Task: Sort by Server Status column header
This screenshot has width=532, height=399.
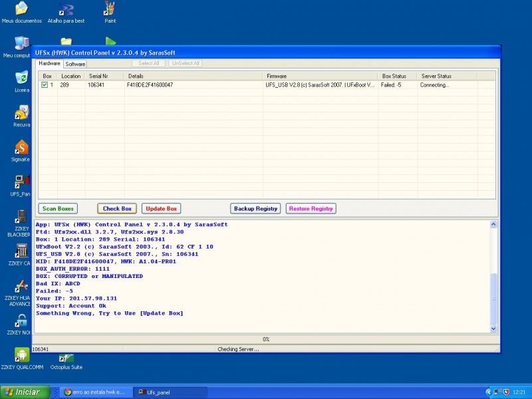Action: coord(447,76)
